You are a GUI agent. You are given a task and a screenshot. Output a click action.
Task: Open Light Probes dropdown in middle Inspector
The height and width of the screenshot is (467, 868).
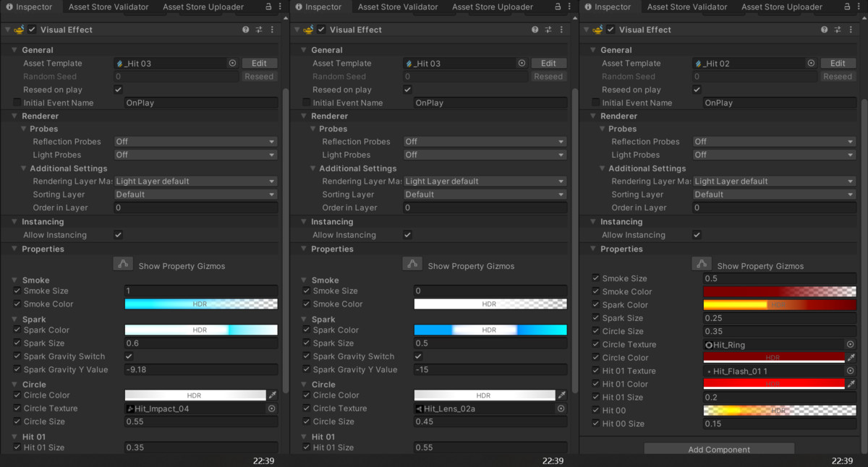tap(485, 155)
